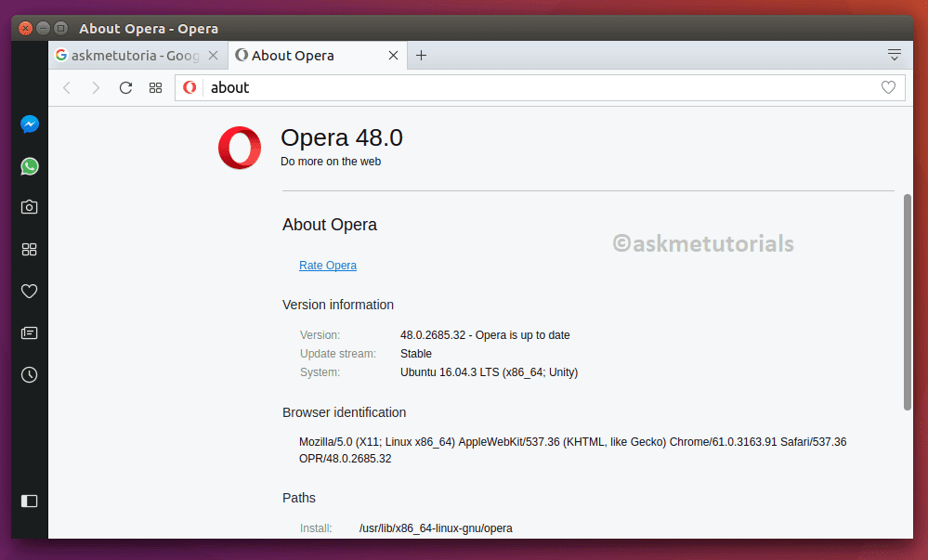Open History clock in the sidebar
The width and height of the screenshot is (928, 560).
coord(29,374)
